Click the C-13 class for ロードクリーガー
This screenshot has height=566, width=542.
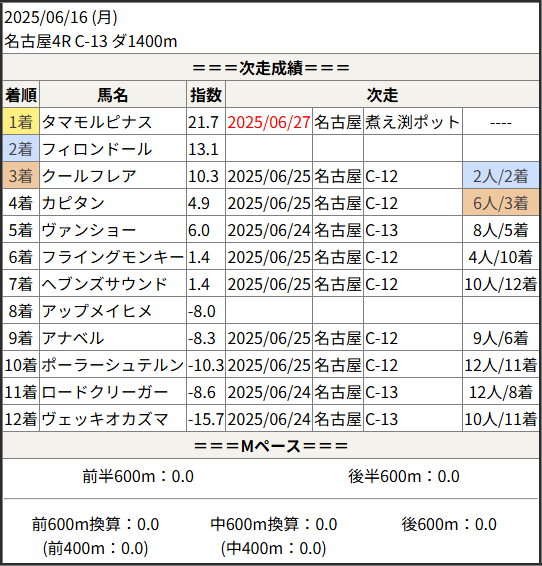[x=381, y=392]
